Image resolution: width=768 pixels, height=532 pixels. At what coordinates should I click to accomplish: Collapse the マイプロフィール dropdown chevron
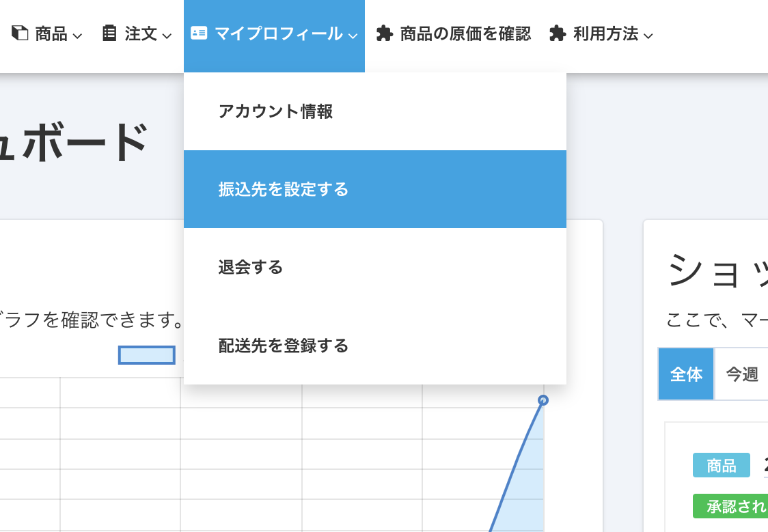click(x=353, y=36)
